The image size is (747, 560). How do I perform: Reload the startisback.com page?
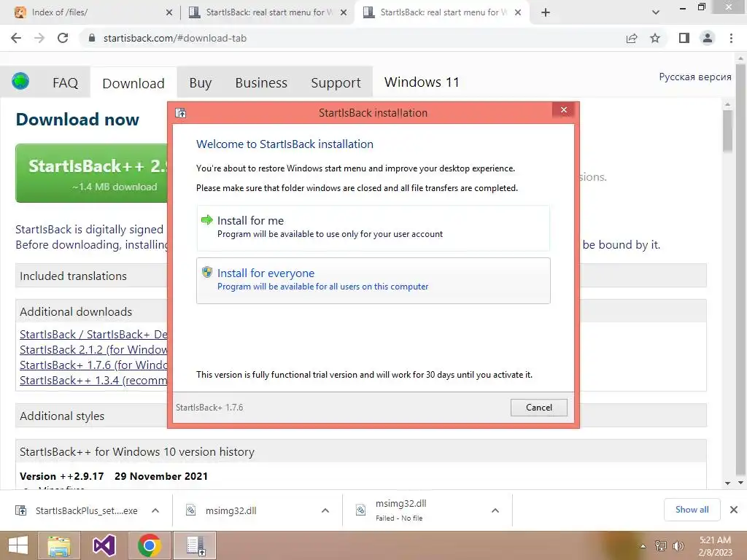pos(63,38)
